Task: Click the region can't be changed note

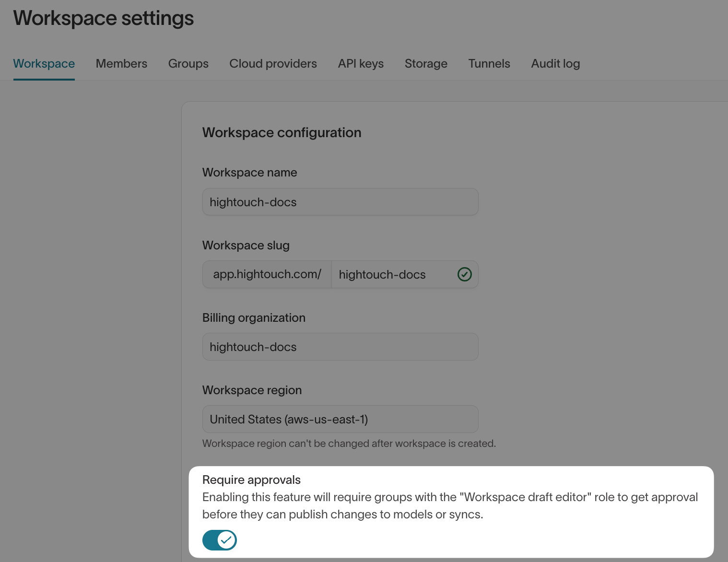Action: pos(349,444)
